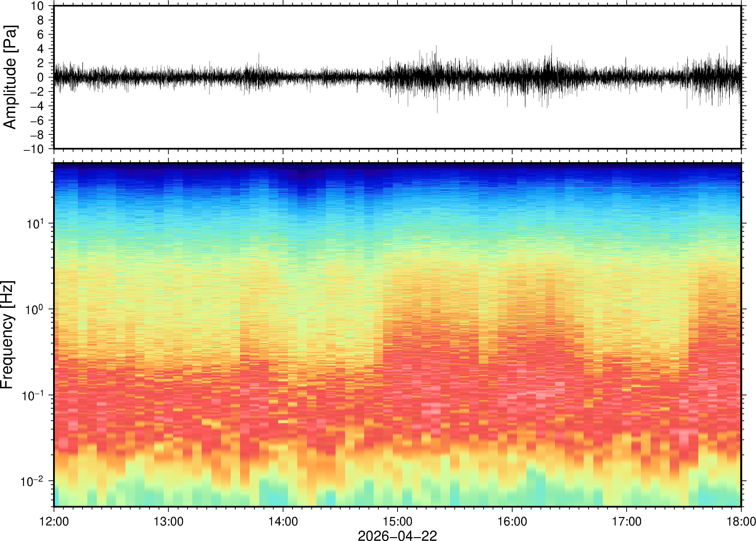
Task: Click the Frequency [Hz] axis title
Action: pos(7,335)
